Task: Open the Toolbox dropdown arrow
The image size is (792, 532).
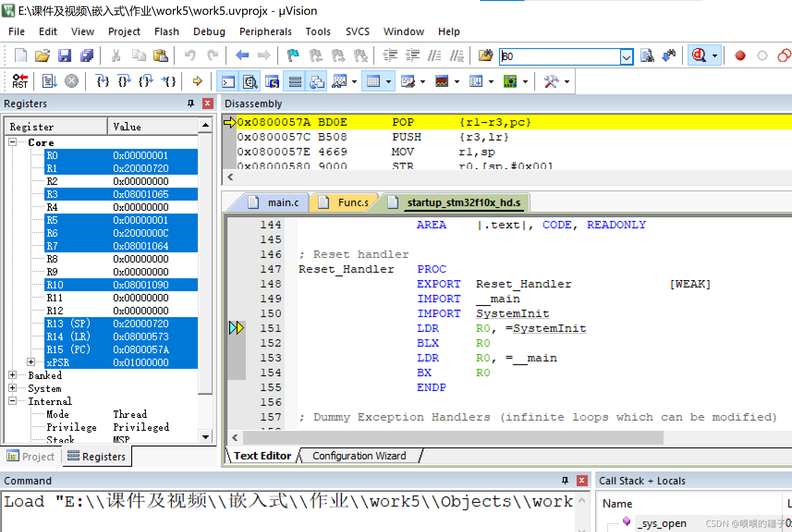Action: pyautogui.click(x=567, y=82)
